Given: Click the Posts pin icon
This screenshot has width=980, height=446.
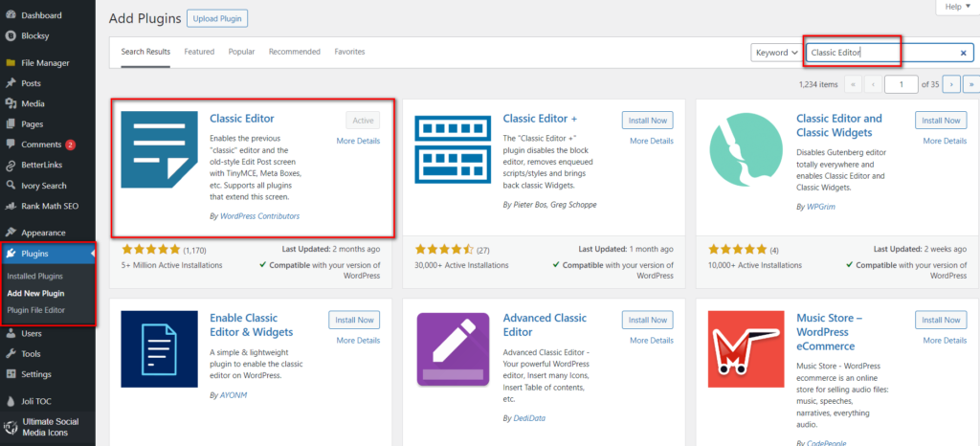Looking at the screenshot, I should click(10, 83).
